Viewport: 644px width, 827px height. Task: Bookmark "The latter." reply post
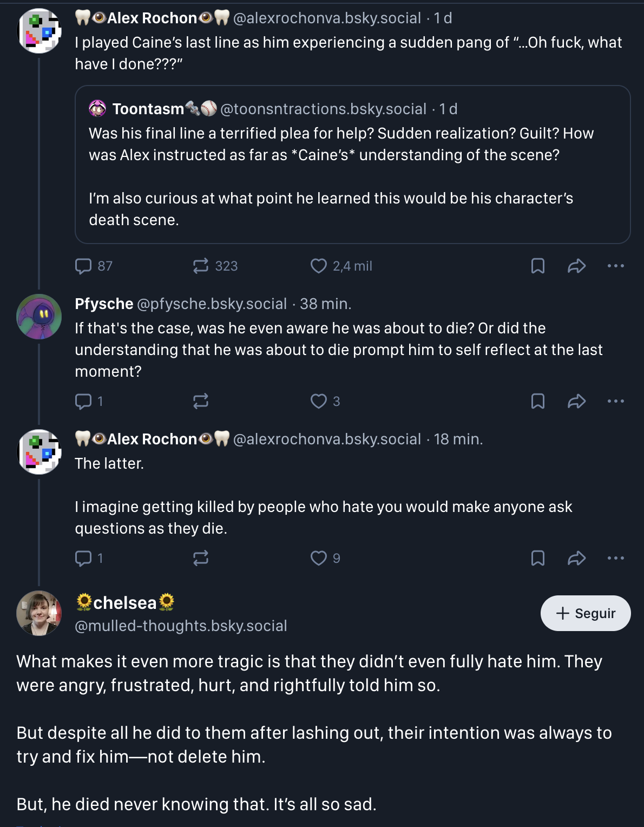(537, 558)
